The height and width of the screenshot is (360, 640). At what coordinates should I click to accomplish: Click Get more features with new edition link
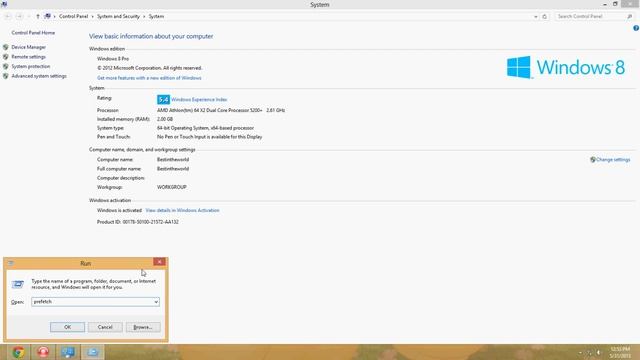149,78
